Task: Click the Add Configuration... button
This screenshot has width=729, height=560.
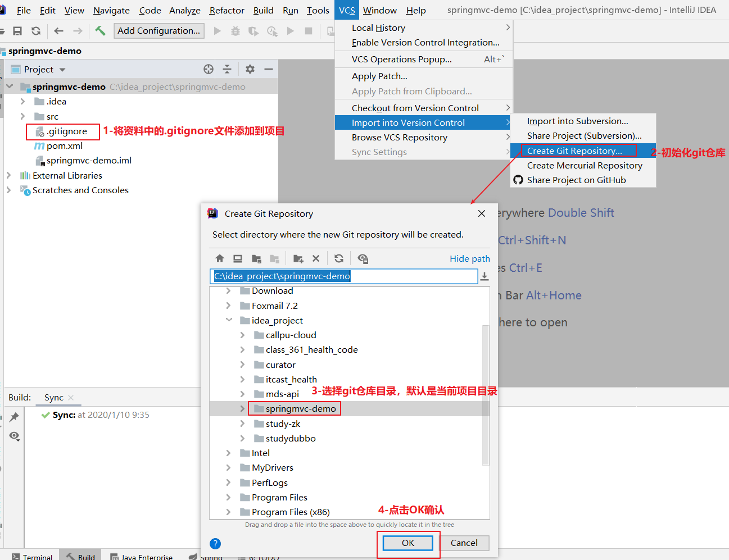Action: tap(159, 31)
